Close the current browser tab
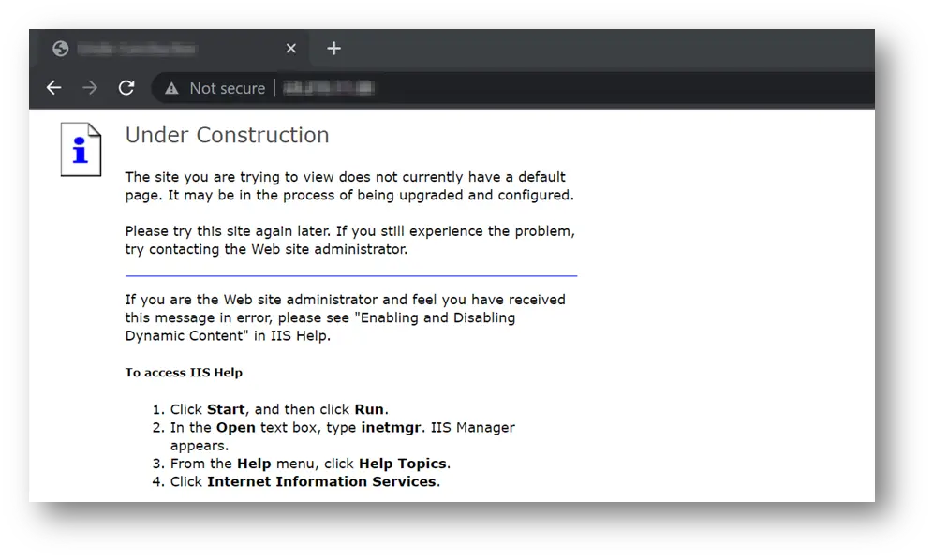The width and height of the screenshot is (933, 560). (x=290, y=49)
